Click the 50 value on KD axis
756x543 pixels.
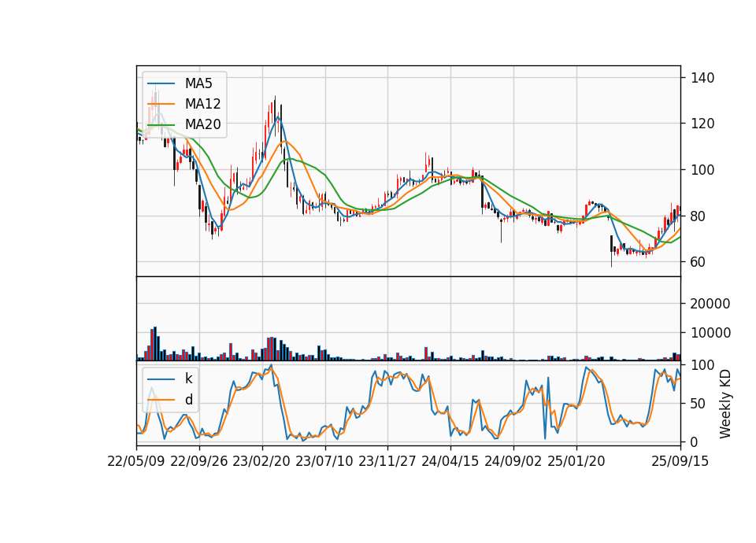click(x=699, y=403)
